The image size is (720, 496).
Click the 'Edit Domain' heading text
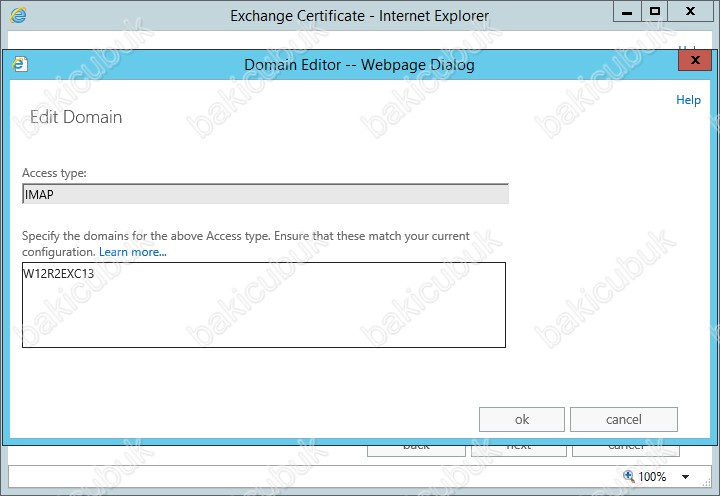[76, 117]
